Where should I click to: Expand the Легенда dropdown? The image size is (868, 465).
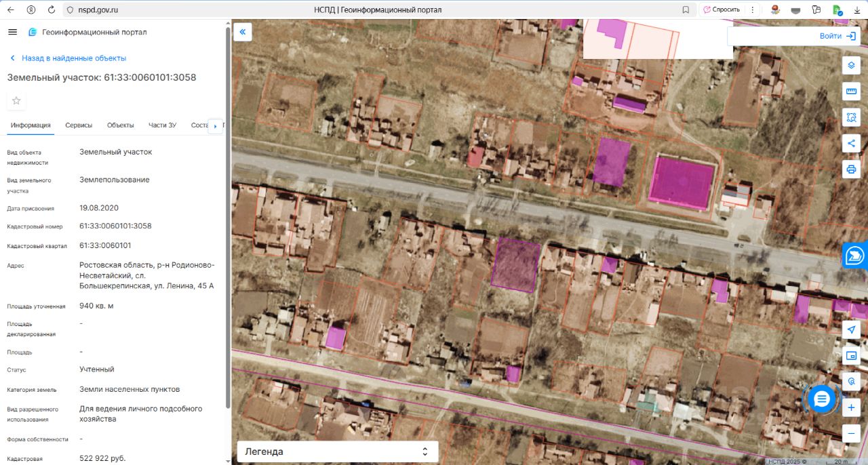(x=337, y=451)
